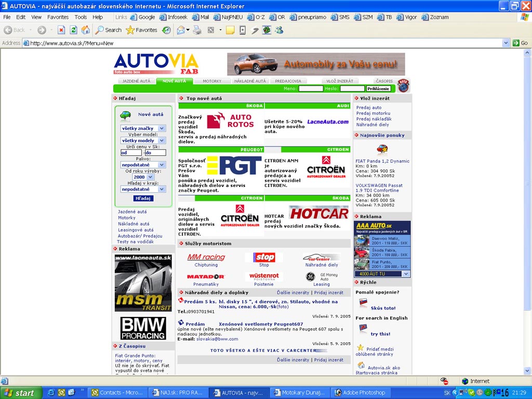Image resolution: width=532 pixels, height=399 pixels.
Task: Click the Slovak flag icon above Skús toto!
Action: (363, 302)
